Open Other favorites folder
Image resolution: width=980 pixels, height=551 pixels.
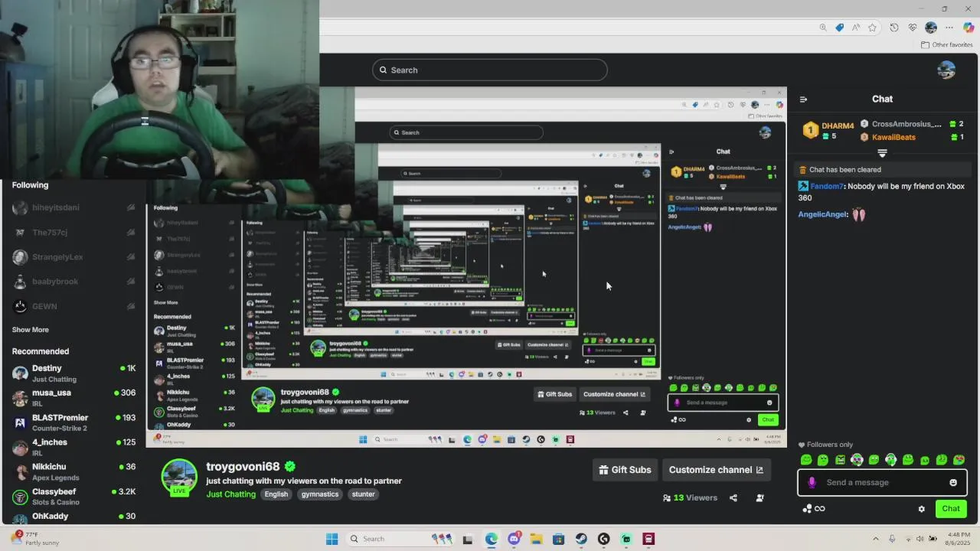tap(946, 44)
